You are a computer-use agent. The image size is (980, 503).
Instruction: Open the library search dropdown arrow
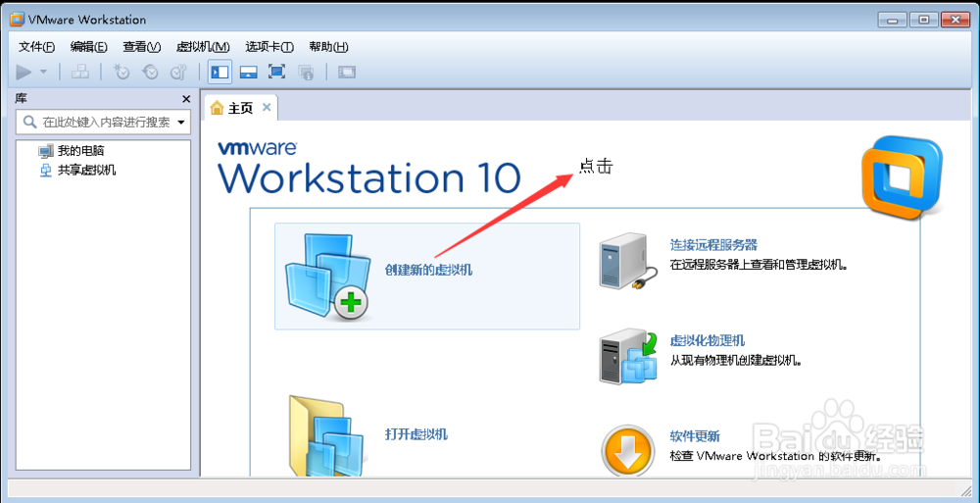coord(181,122)
